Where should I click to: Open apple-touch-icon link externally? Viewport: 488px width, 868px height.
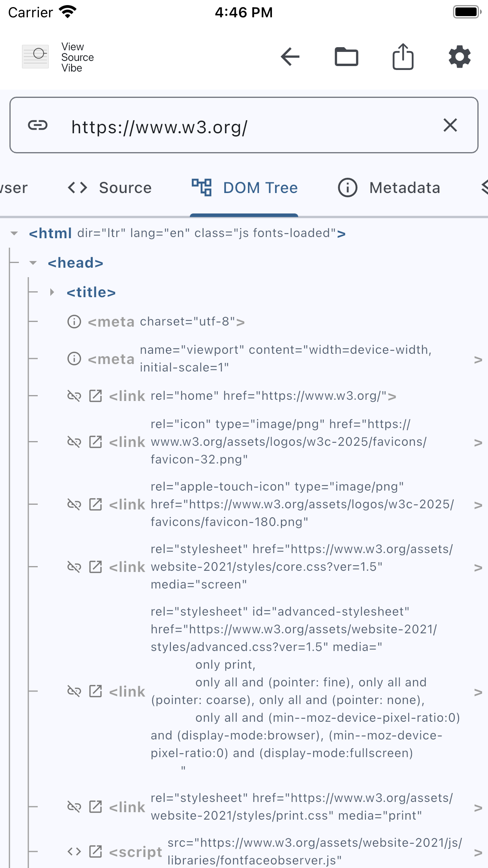(95, 504)
